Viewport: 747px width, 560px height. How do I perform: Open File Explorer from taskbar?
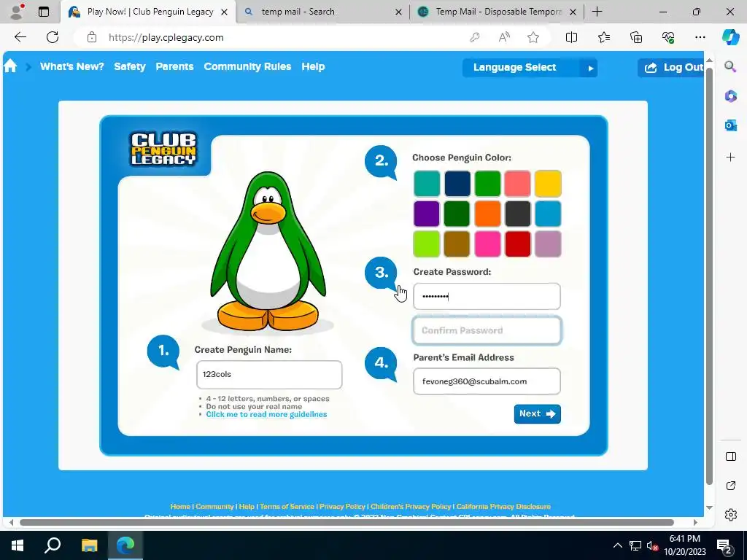(89, 545)
